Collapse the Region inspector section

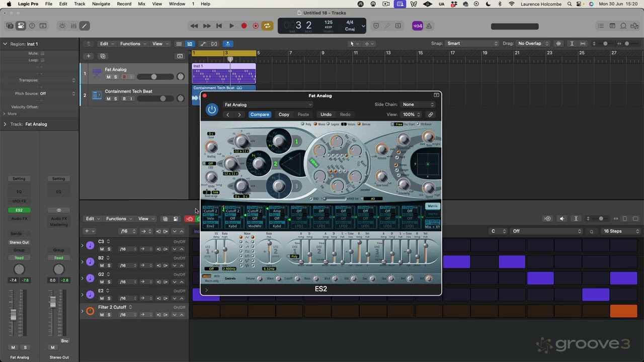click(x=5, y=44)
